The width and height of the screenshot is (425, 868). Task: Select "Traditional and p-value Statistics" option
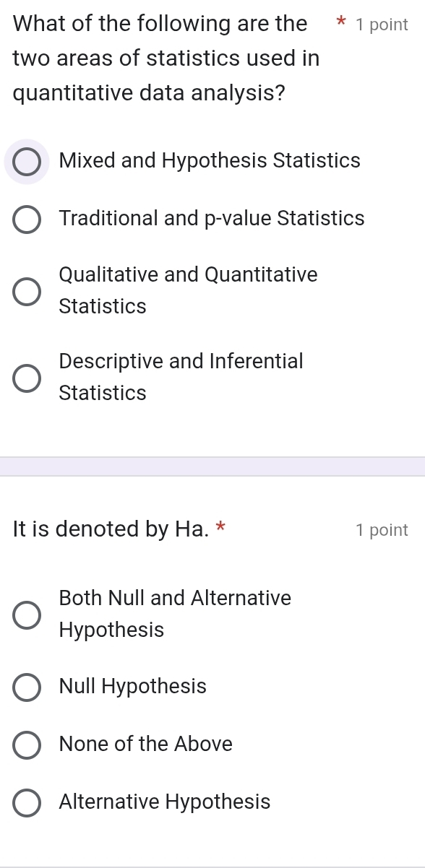[x=27, y=219]
